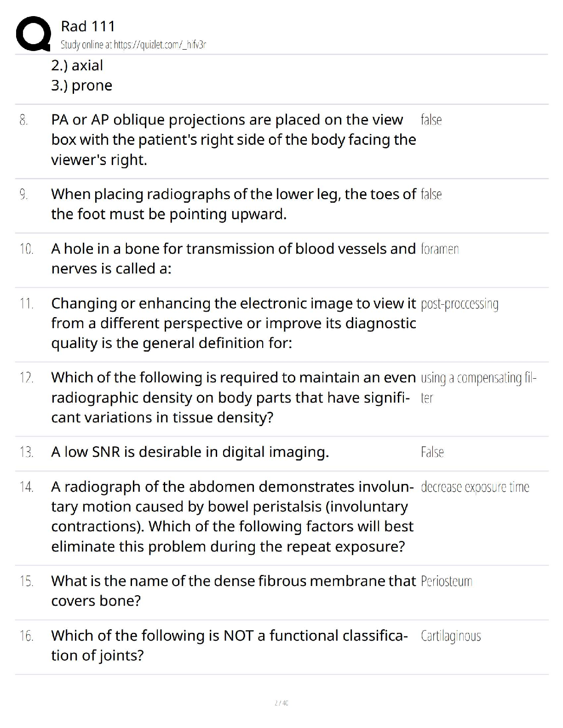
Task: Click the Quizlet Q logo icon
Action: [x=33, y=33]
